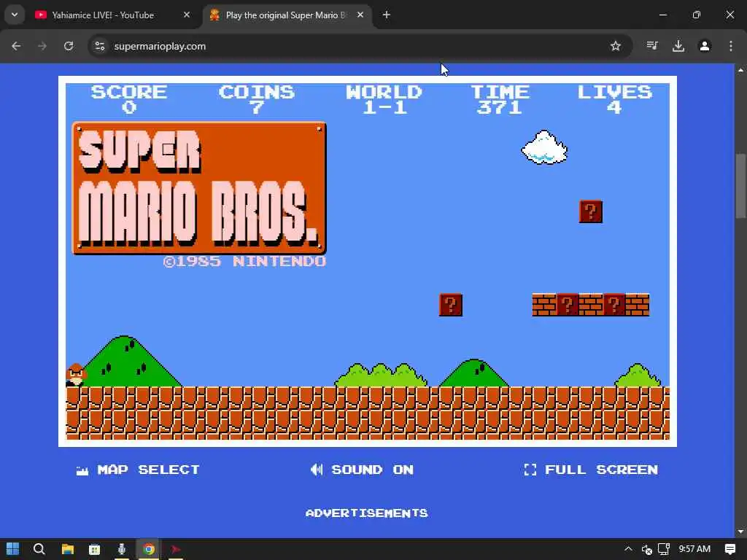Open the media controls icon in toolbar

[652, 46]
